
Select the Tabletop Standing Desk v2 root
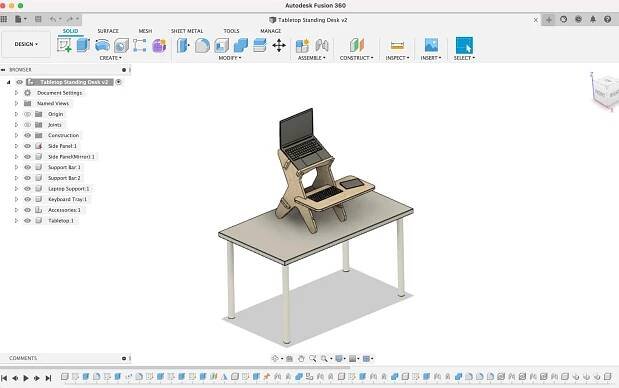click(74, 82)
